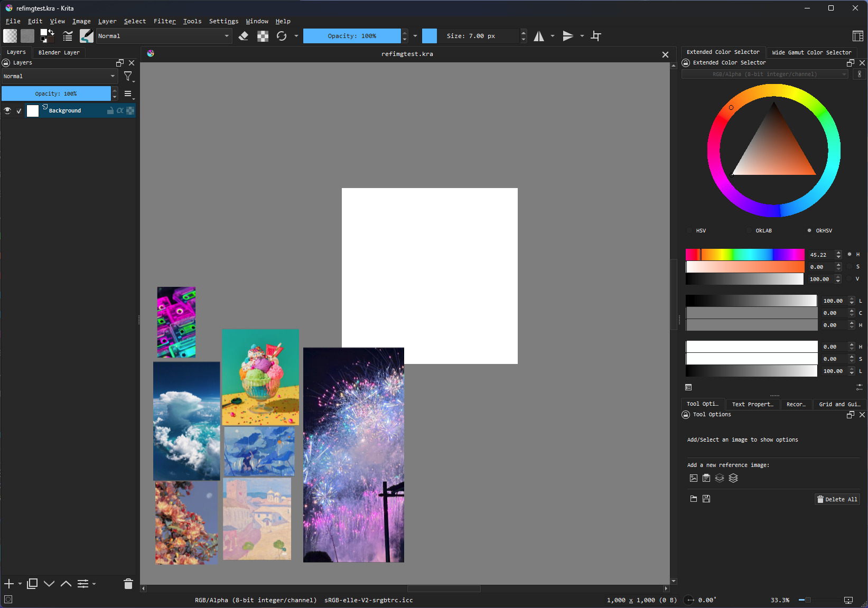Screen dimensions: 868x608
Task: Hide the Background layer with the eye icon
Action: (7, 110)
